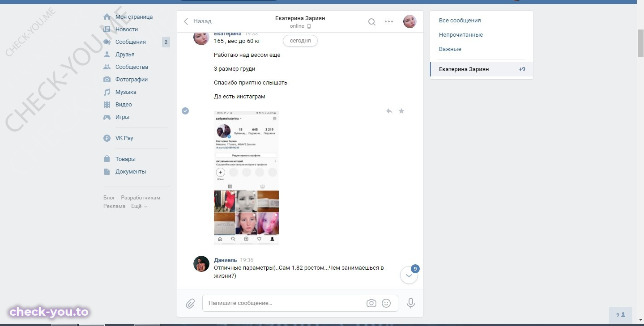
Task: Open the Instagram screenshot attachment
Action: (x=247, y=178)
